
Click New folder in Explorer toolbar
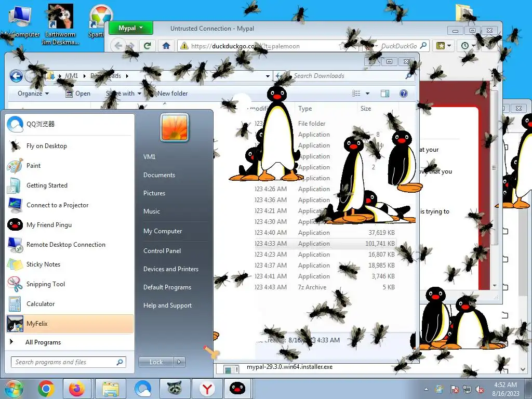click(x=172, y=94)
